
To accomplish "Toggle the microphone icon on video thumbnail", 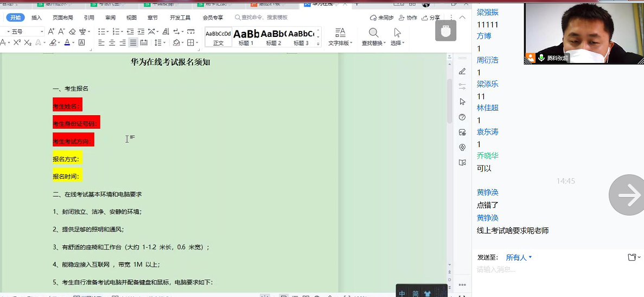I will click(x=541, y=58).
